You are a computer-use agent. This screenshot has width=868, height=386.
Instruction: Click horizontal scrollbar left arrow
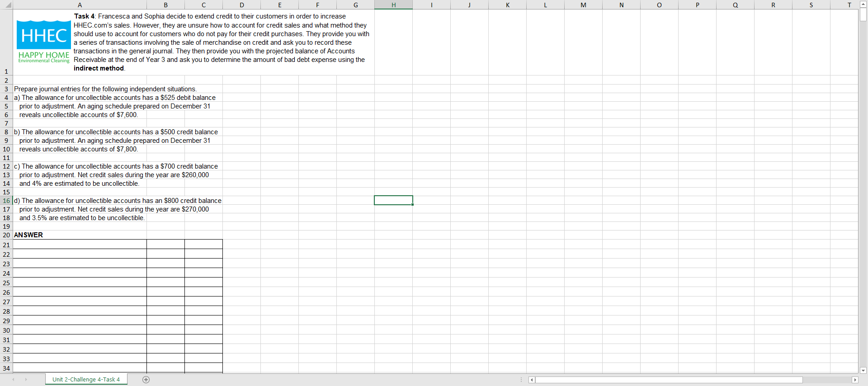532,380
